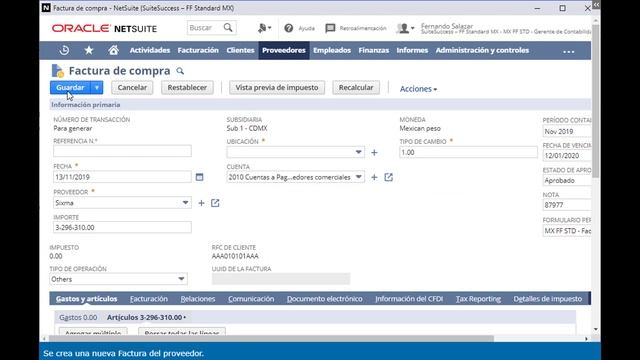
Task: Open the Cuenta dropdown list
Action: click(x=358, y=177)
